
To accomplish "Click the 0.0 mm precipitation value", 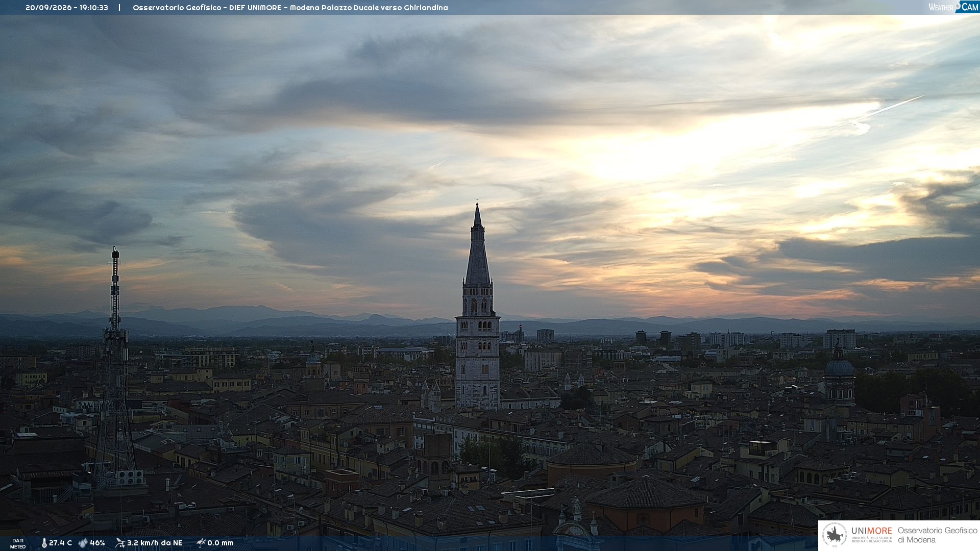I will click(x=220, y=543).
